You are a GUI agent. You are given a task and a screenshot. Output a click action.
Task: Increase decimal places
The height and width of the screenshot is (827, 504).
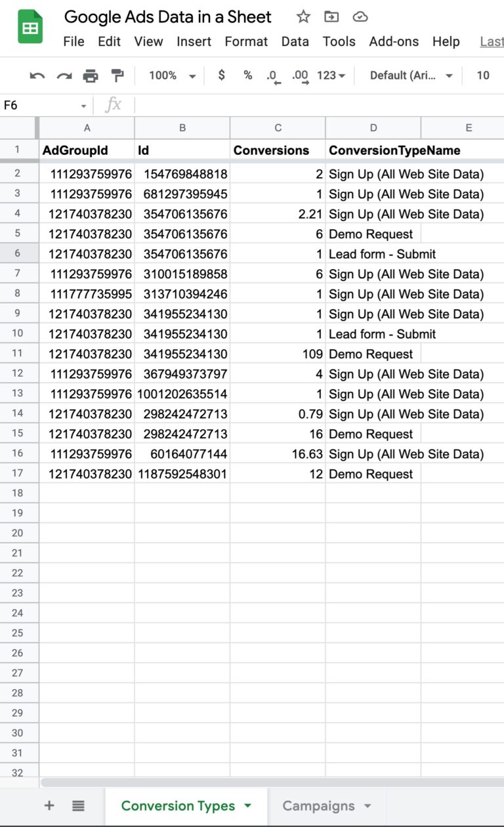299,75
